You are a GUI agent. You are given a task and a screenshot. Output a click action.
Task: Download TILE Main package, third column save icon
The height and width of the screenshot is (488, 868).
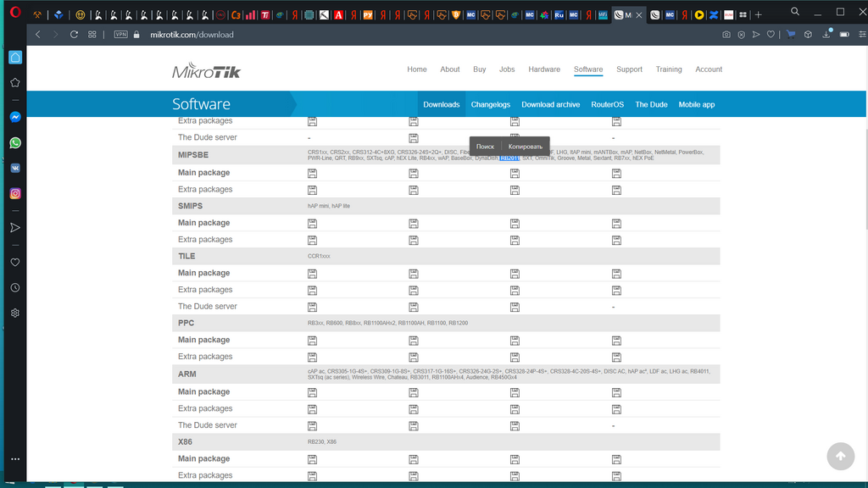pyautogui.click(x=515, y=274)
